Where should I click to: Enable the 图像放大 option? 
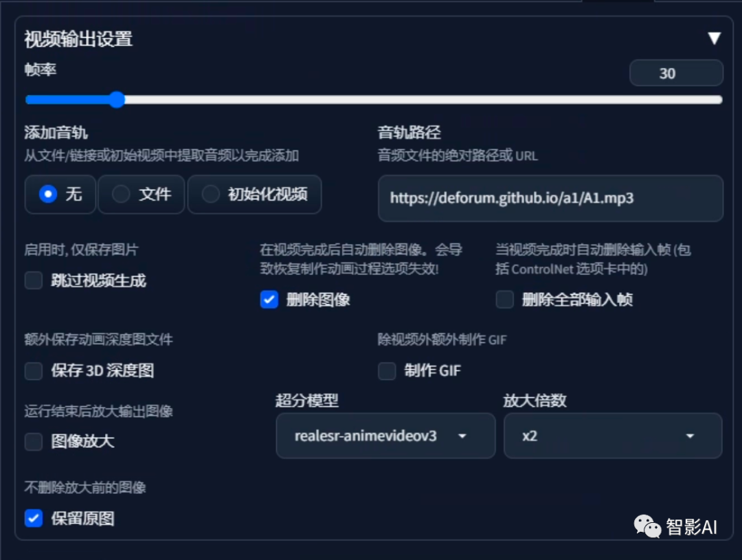[33, 443]
